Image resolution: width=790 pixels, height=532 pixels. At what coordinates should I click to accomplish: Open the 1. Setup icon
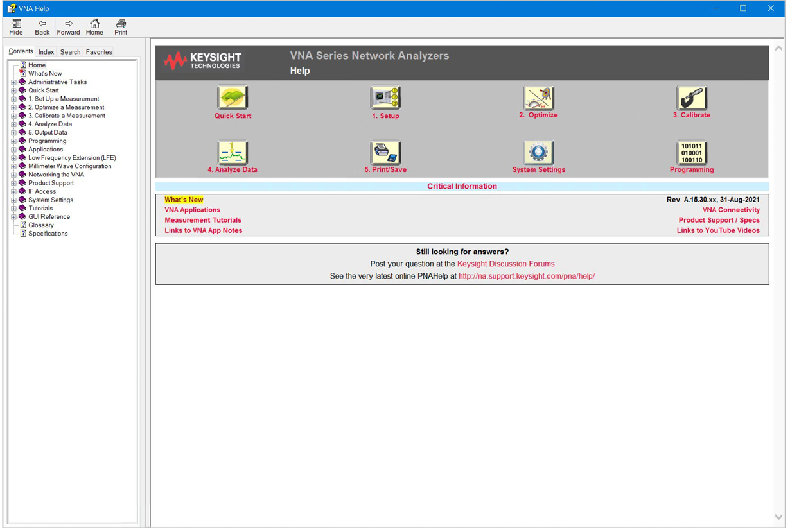click(x=385, y=98)
